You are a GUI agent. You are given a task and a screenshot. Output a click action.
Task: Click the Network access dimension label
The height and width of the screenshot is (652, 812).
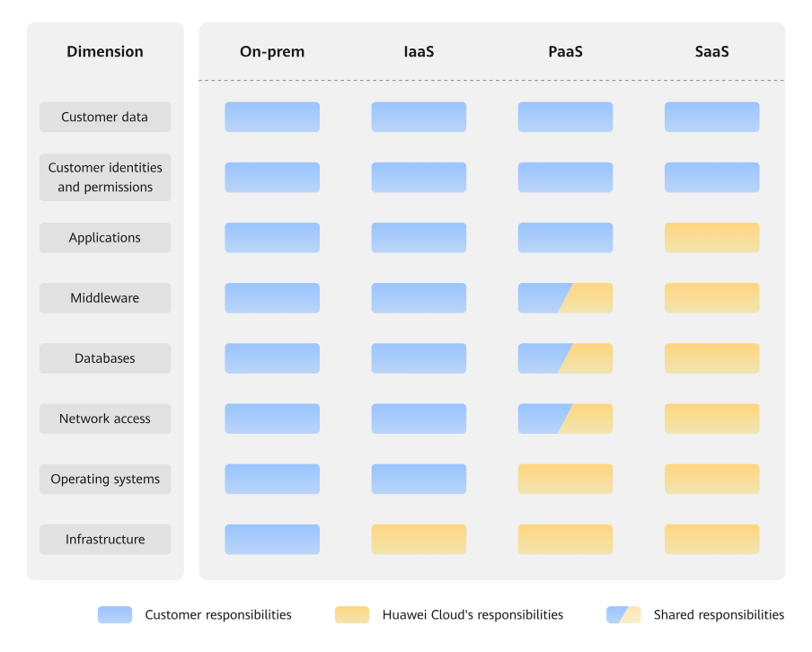[105, 419]
